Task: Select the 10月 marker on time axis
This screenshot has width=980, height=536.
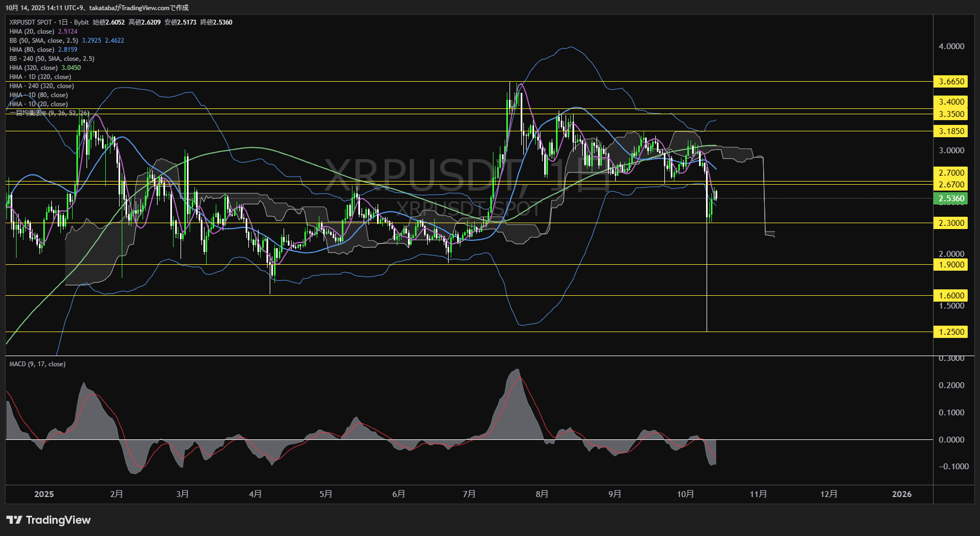Action: click(685, 494)
